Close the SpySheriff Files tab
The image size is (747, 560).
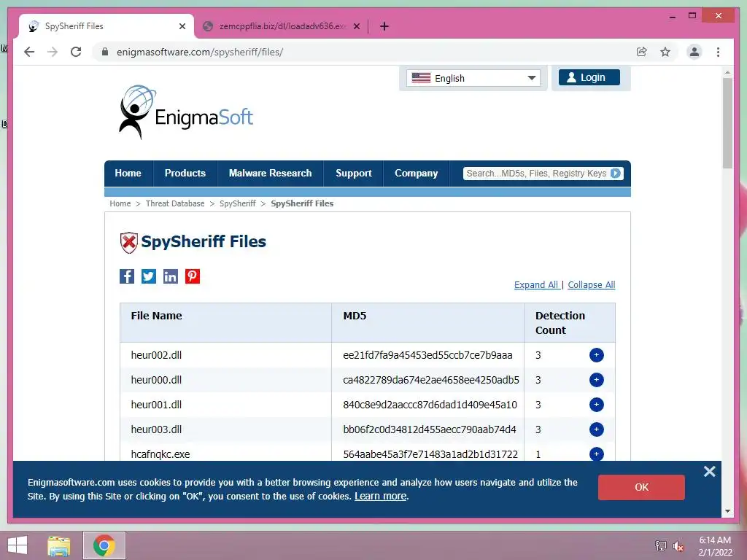coord(182,26)
